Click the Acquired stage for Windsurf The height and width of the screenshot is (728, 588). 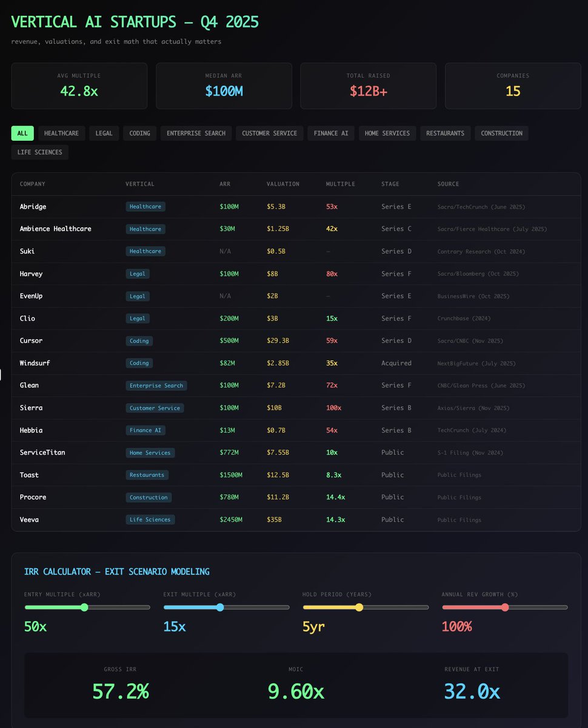point(396,363)
